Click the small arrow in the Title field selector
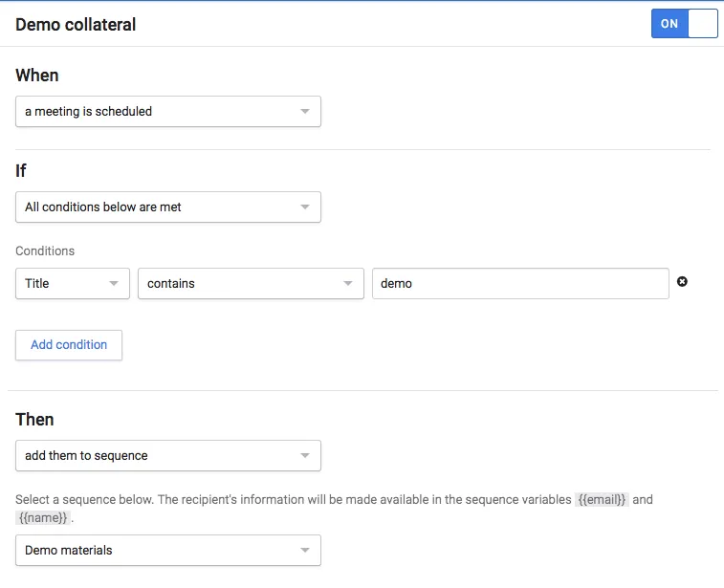 click(114, 283)
